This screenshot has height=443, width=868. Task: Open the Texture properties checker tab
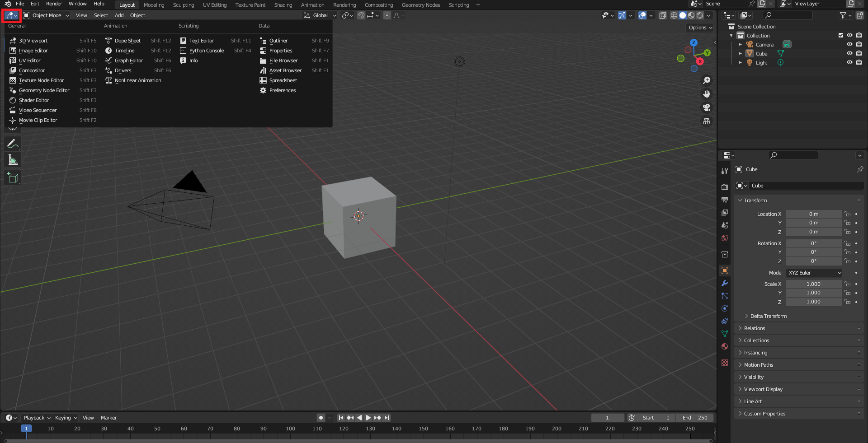pos(725,363)
